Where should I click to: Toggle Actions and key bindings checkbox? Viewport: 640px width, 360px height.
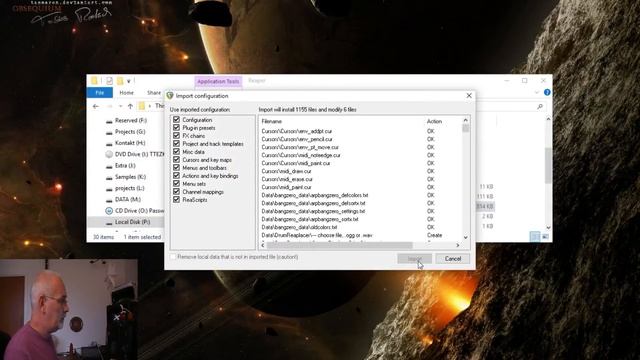176,176
